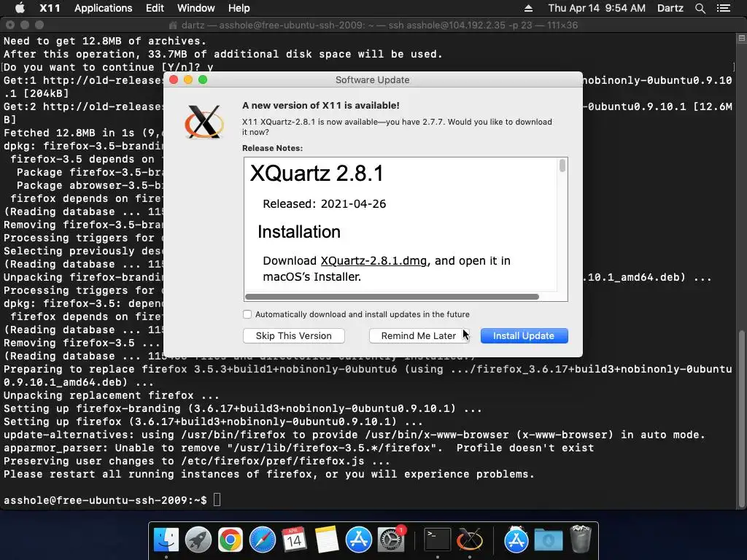The width and height of the screenshot is (747, 560).
Task: Follow the XQuartz-2.8.1.dmg link
Action: click(373, 261)
